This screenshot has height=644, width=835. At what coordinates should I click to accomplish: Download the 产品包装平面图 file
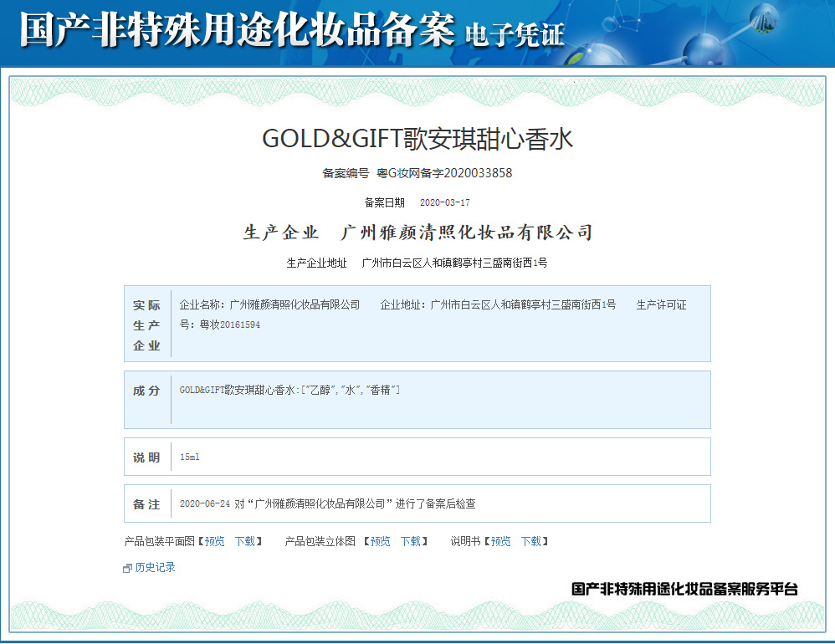[245, 541]
